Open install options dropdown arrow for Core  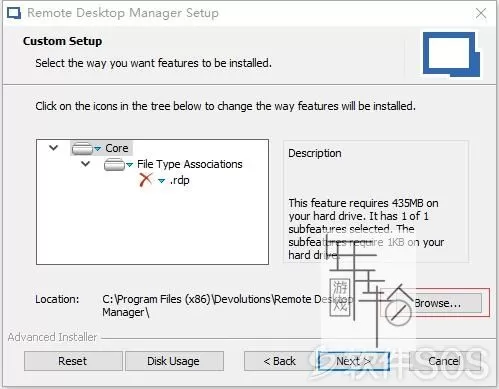pyautogui.click(x=98, y=148)
